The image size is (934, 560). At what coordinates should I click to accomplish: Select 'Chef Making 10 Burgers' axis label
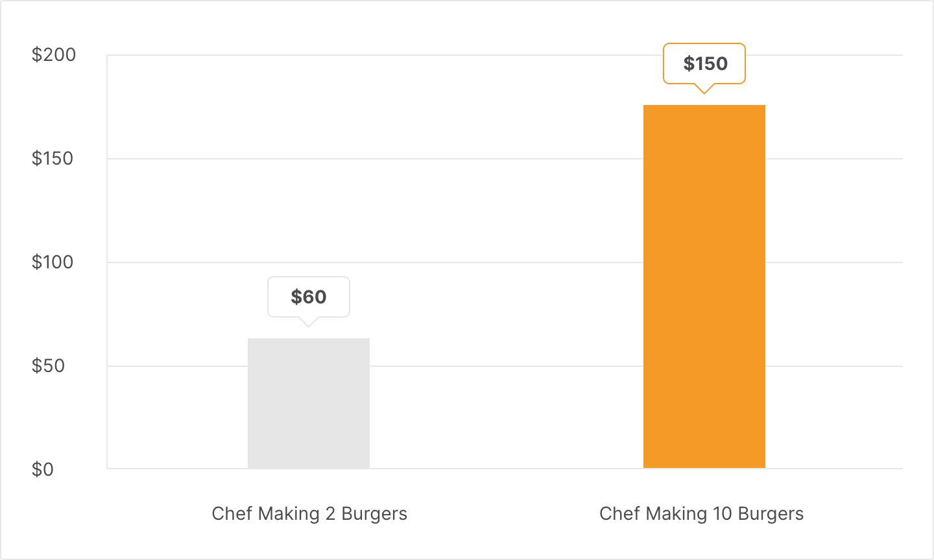[x=701, y=514]
